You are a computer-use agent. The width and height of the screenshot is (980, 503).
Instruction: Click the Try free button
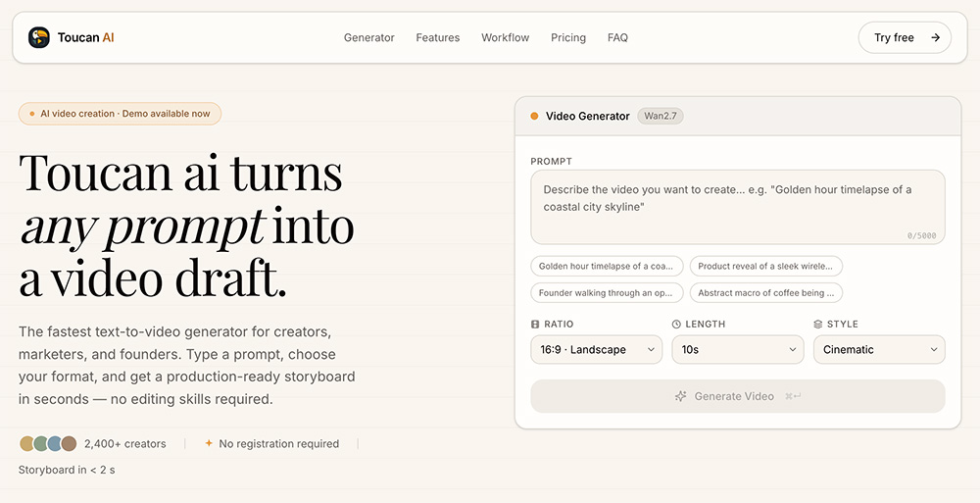click(905, 37)
